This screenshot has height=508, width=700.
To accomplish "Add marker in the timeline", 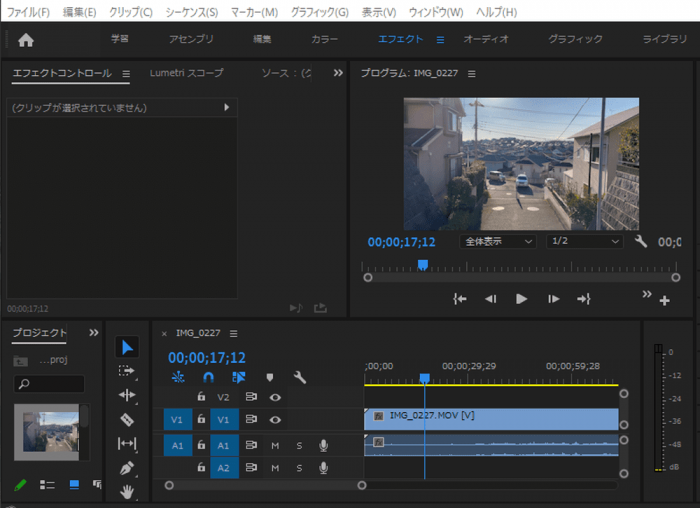I will coord(269,378).
